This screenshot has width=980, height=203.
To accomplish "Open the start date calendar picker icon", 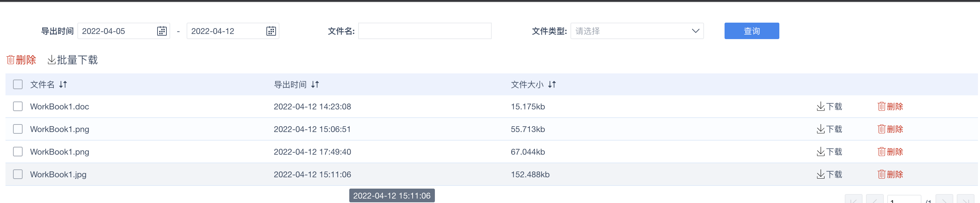I will click(162, 31).
